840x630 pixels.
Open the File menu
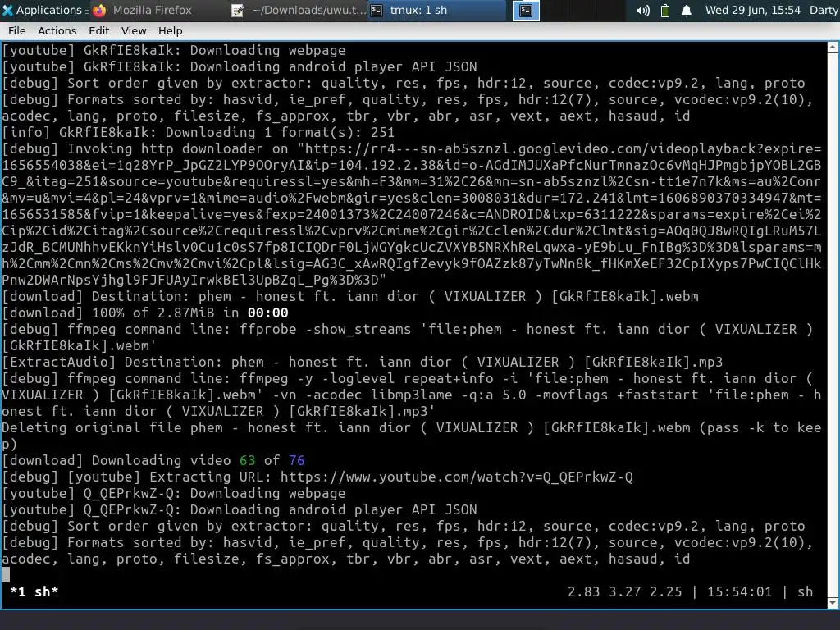tap(17, 31)
